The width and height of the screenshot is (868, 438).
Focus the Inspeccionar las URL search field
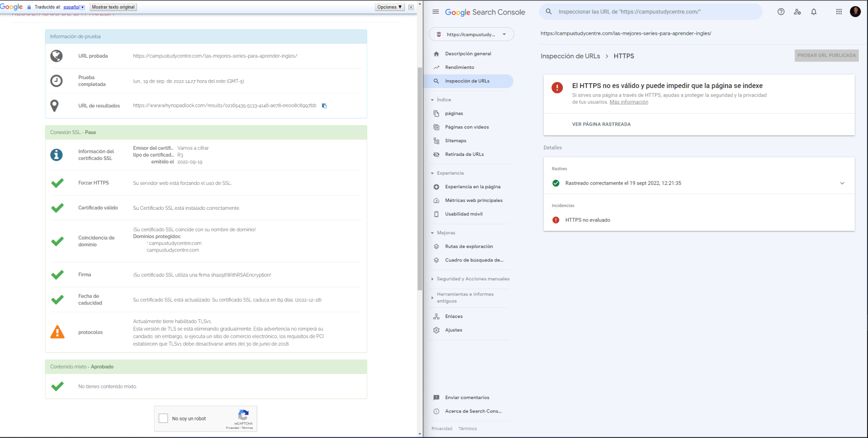click(x=651, y=12)
